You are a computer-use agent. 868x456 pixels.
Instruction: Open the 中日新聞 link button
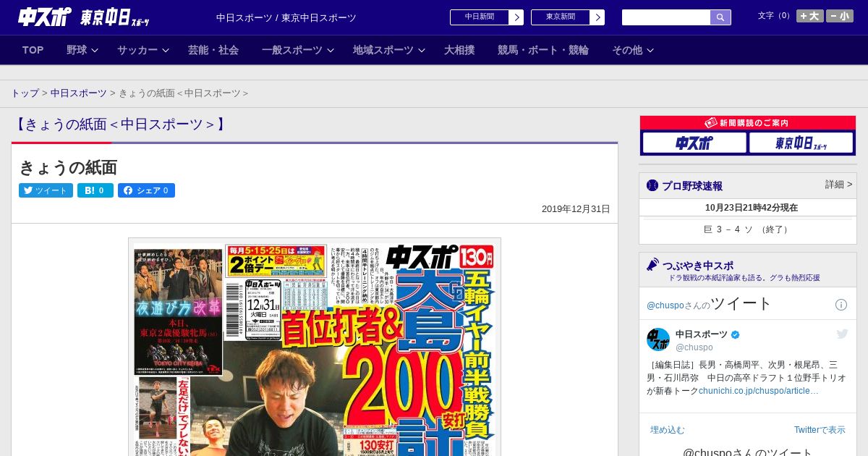pos(480,17)
